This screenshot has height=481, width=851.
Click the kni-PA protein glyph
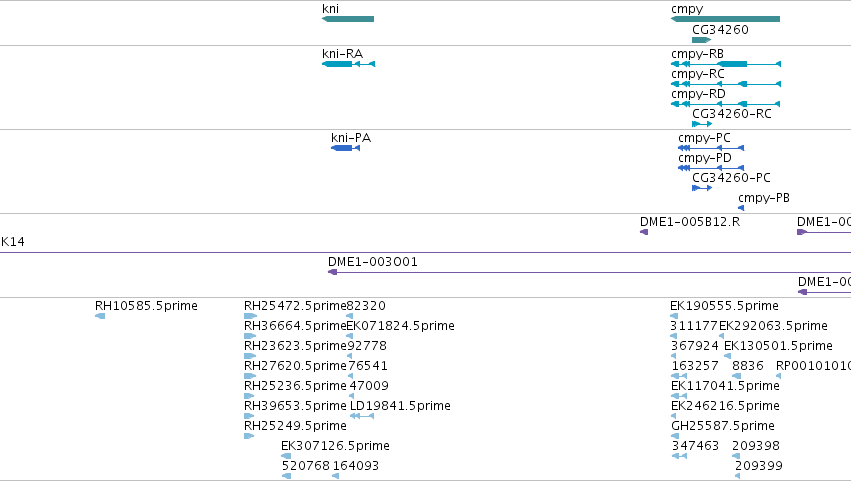(345, 148)
